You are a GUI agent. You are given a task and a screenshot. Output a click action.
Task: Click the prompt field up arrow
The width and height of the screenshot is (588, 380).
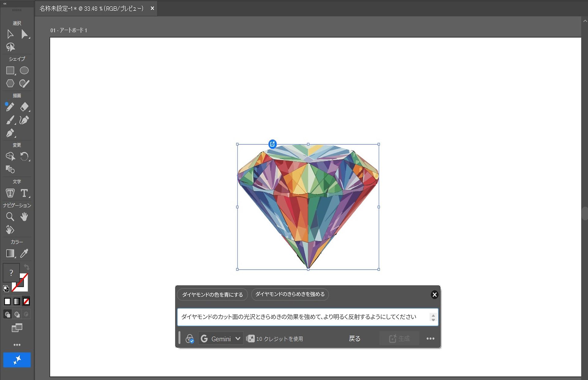coord(433,315)
